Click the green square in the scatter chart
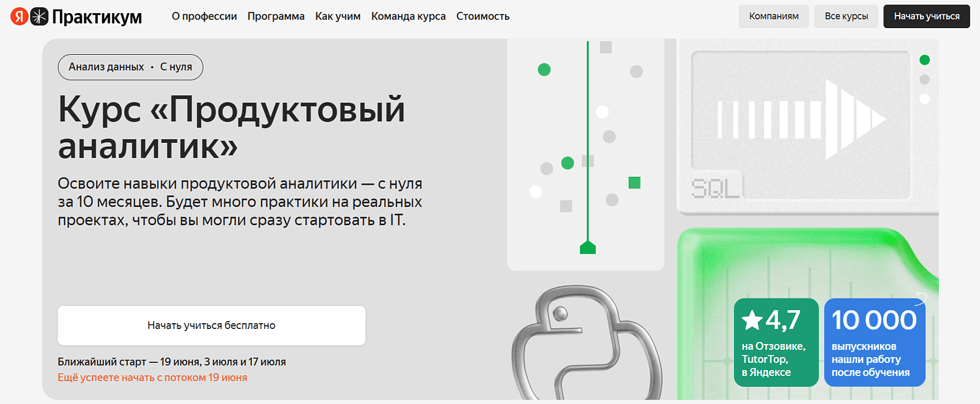This screenshot has height=404, width=980. tap(634, 183)
